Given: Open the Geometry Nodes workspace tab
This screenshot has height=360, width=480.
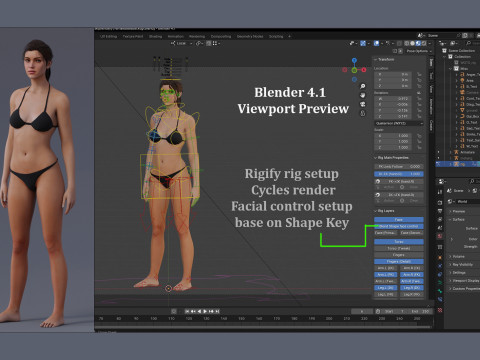Looking at the screenshot, I should tap(250, 36).
